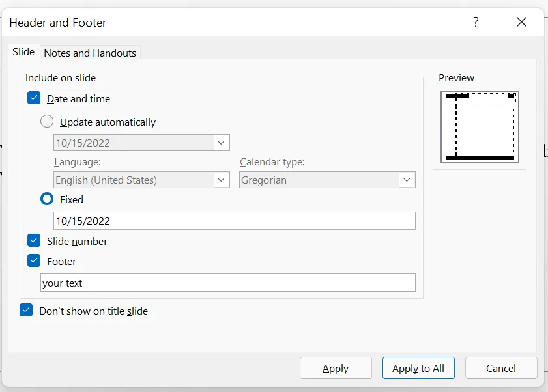Open the date format dropdown
The height and width of the screenshot is (392, 548).
click(x=141, y=143)
